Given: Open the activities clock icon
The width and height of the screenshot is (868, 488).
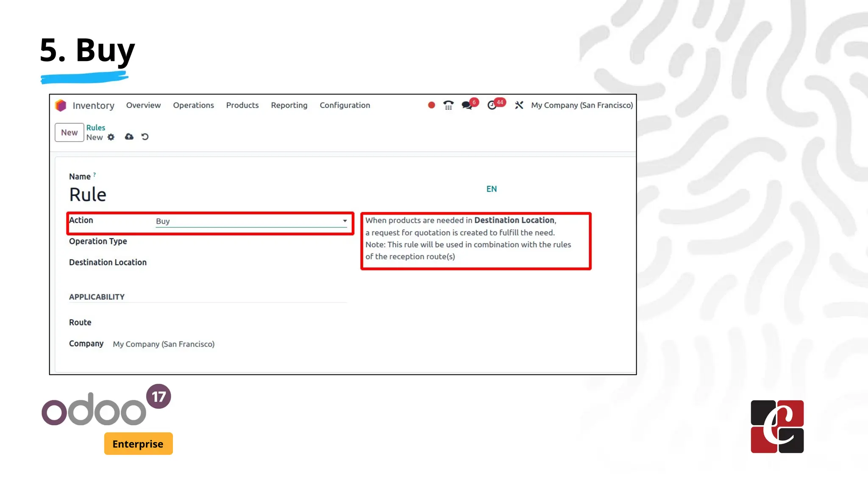Looking at the screenshot, I should click(492, 105).
